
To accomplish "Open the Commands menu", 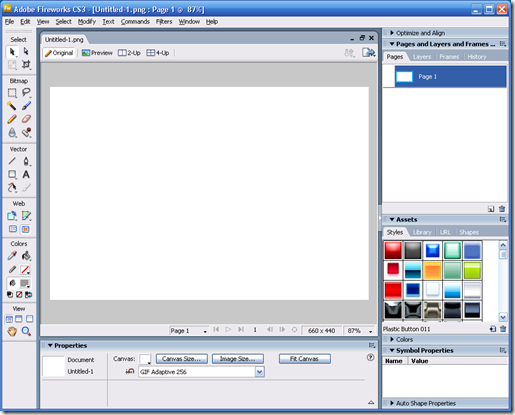I will (x=135, y=22).
